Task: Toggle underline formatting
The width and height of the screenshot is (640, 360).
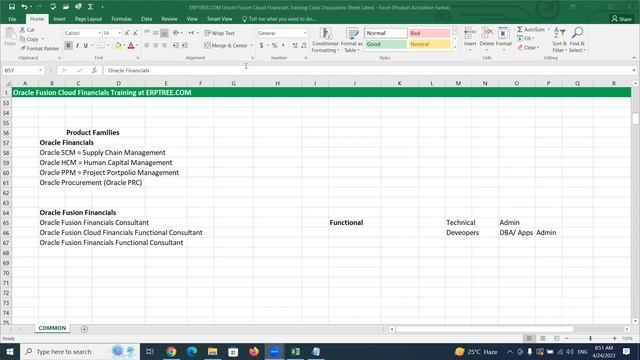Action: coord(85,45)
